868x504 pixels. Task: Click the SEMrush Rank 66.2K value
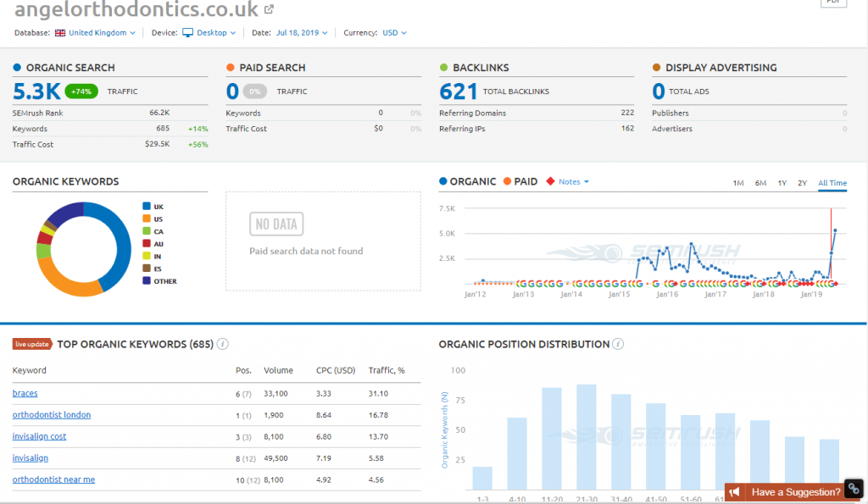coord(159,113)
